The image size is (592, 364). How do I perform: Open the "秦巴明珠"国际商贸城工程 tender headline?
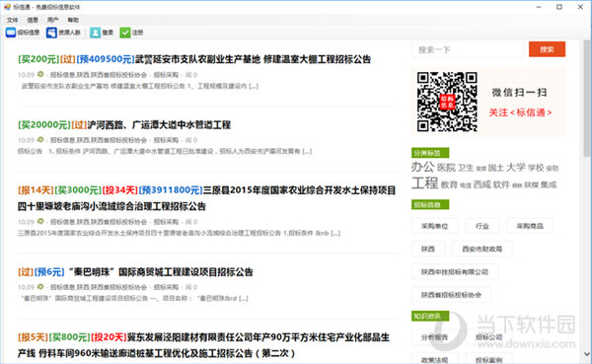pyautogui.click(x=161, y=272)
